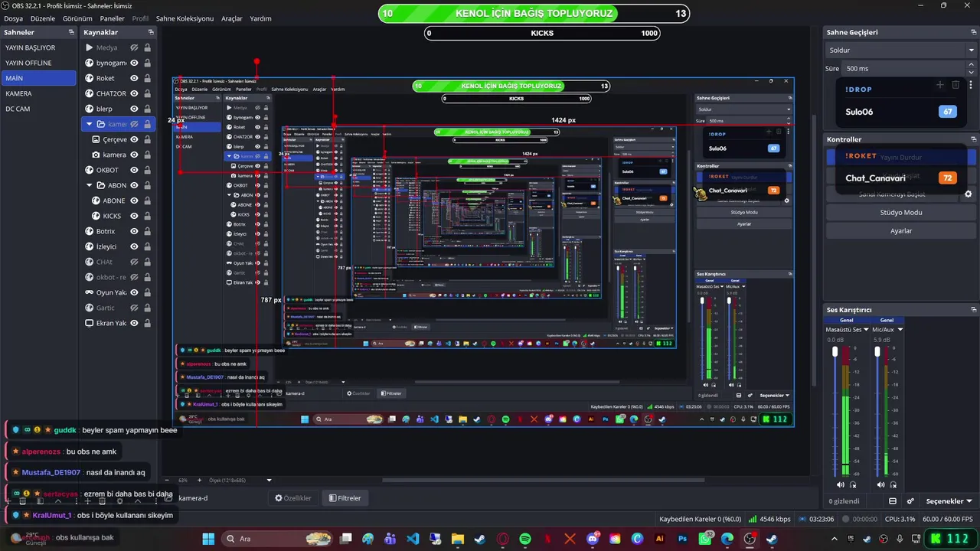Click the Oyun Yakalama gamepad icon
Image resolution: width=980 pixels, height=551 pixels.
click(x=89, y=292)
